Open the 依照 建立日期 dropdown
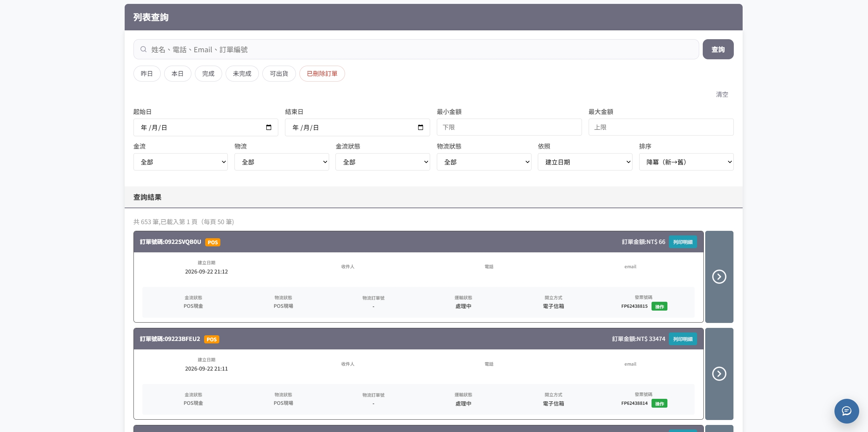Image resolution: width=868 pixels, height=432 pixels. pyautogui.click(x=585, y=162)
